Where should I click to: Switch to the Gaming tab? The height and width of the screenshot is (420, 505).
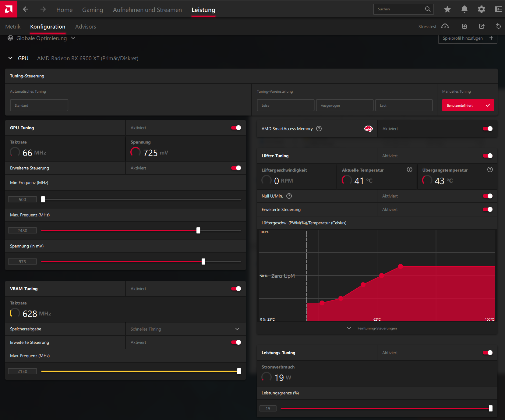coord(93,10)
